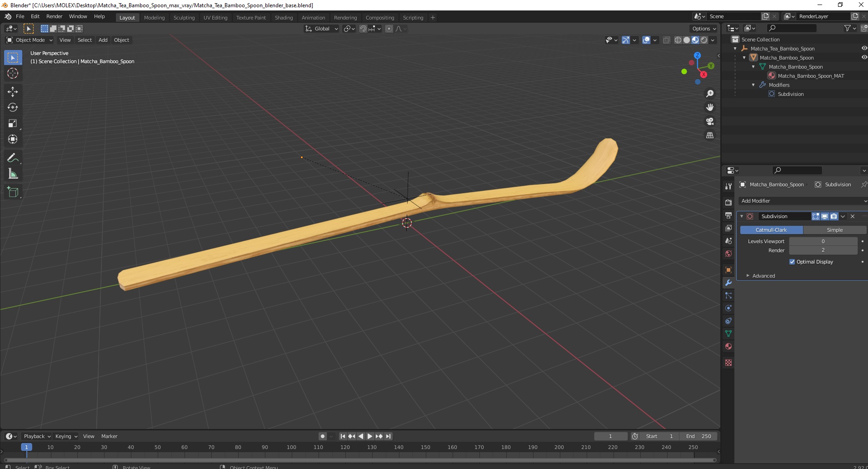Open Physics properties tab
Viewport: 868px width, 469px height.
point(728,308)
